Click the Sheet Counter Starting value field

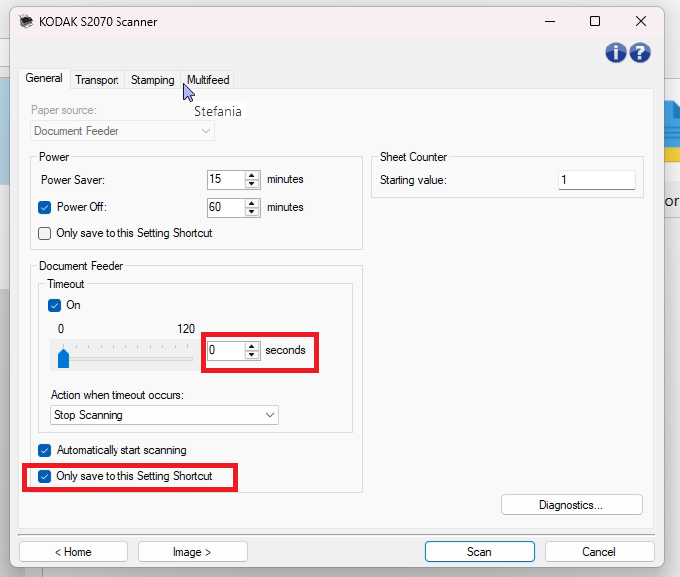pos(597,180)
